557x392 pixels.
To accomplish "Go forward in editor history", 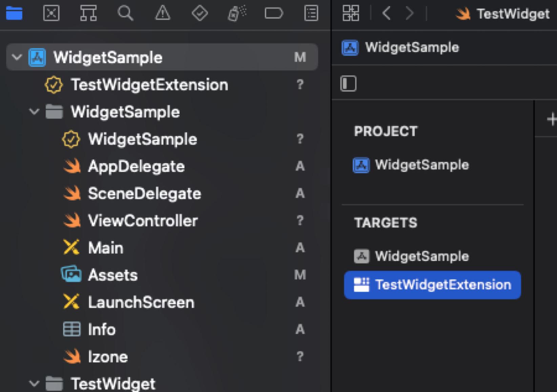I will [x=410, y=14].
